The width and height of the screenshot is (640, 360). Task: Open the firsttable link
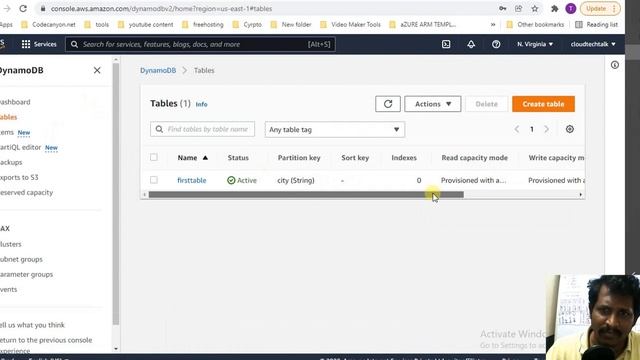click(191, 180)
